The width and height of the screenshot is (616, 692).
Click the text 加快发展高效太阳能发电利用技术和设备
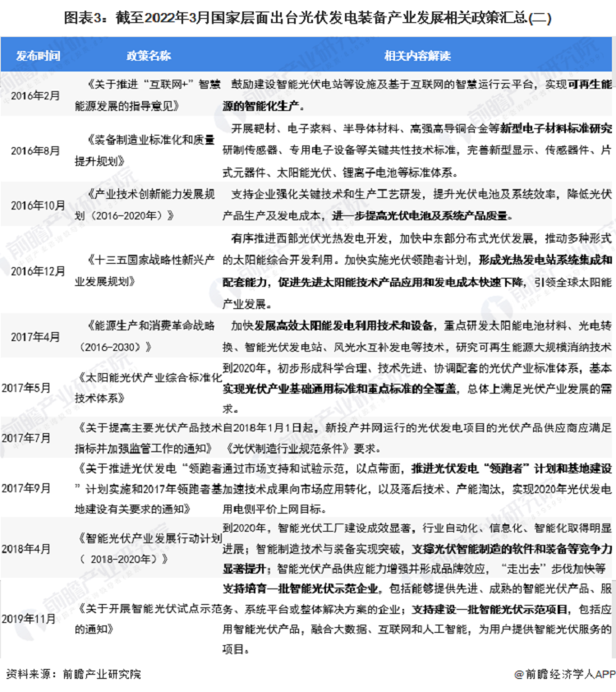tap(332, 325)
